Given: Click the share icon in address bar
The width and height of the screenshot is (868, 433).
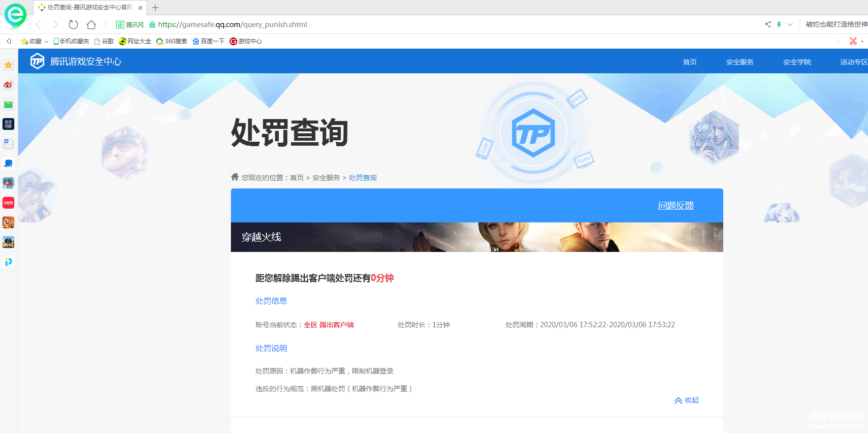Looking at the screenshot, I should point(768,25).
